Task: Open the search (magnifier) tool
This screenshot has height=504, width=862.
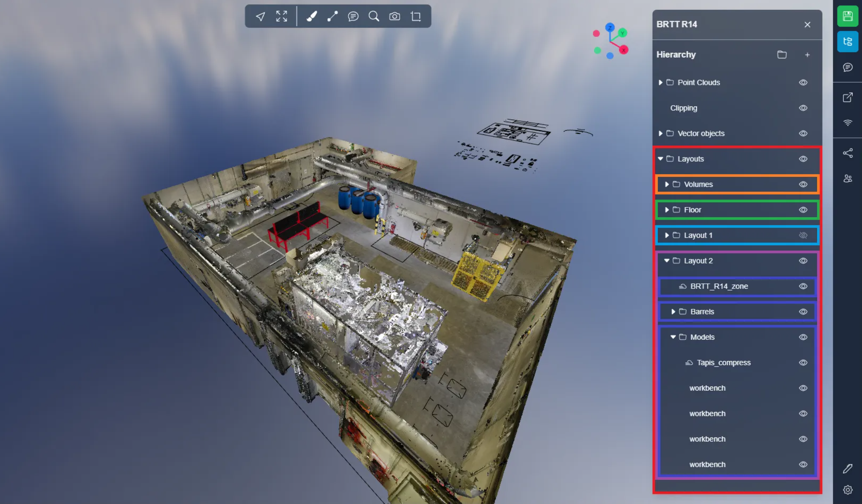Action: point(374,17)
